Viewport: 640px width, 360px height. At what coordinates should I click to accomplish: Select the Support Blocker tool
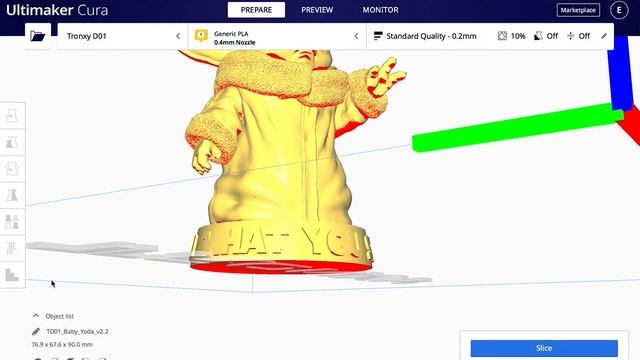(x=12, y=248)
